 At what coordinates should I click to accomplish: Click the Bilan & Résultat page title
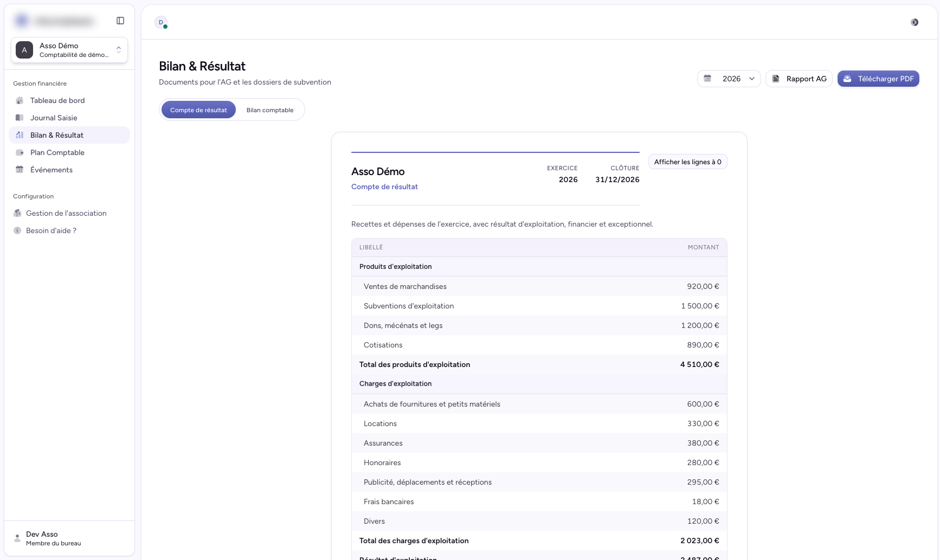coord(202,66)
